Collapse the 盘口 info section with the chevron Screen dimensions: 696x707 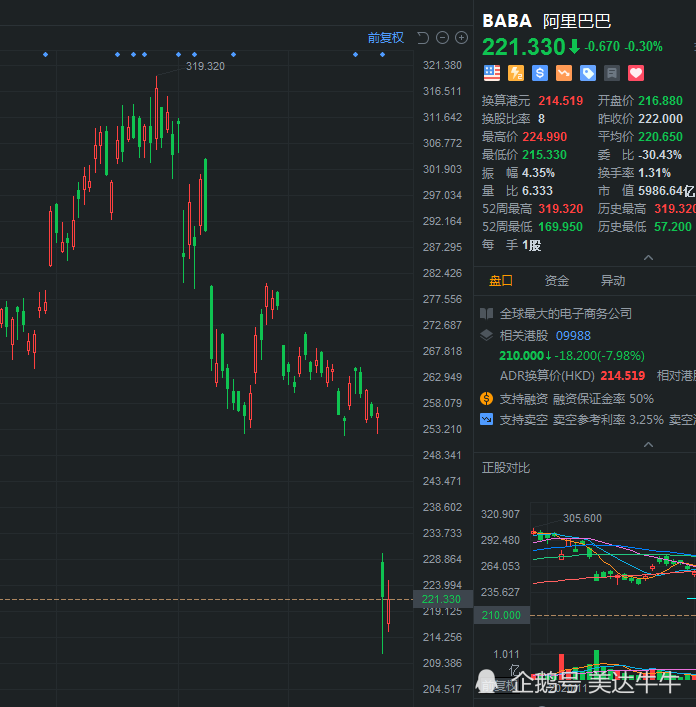pos(648,445)
